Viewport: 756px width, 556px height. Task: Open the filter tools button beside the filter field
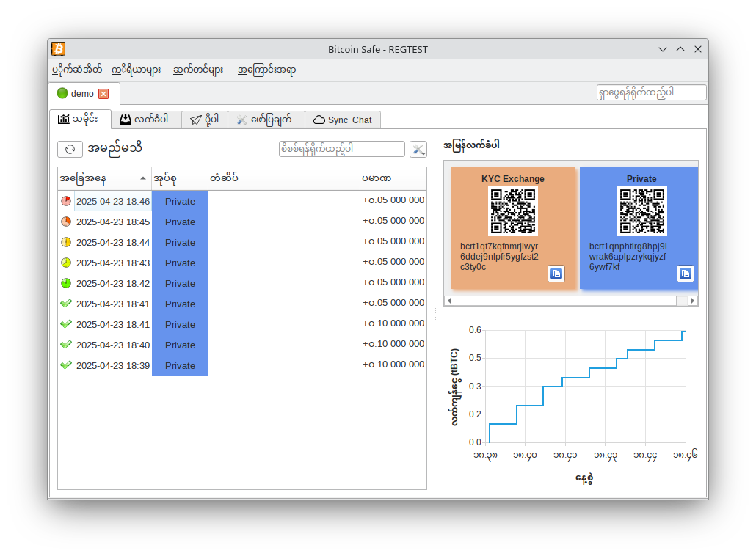(x=418, y=150)
